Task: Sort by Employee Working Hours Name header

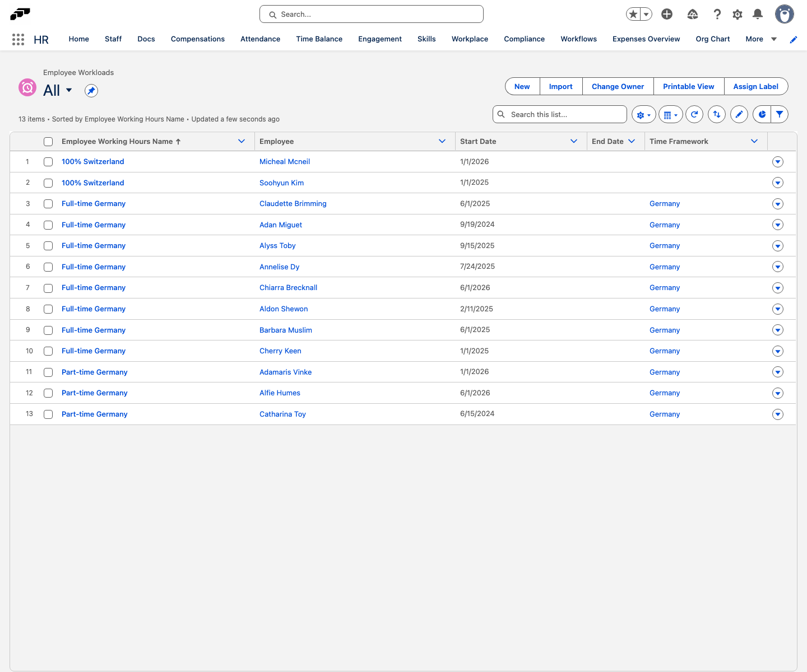Action: click(121, 142)
